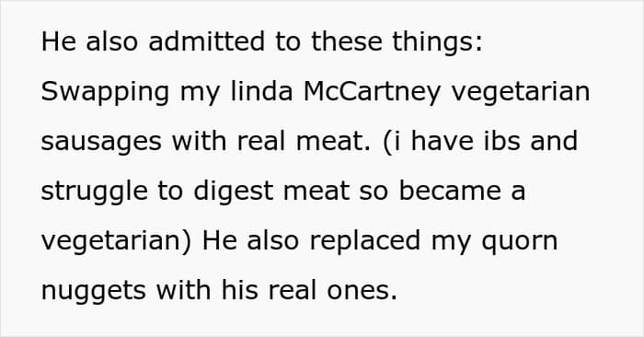Screen dimensions: 644x337
Task: Click the words "real ones."
Action: [333, 291]
